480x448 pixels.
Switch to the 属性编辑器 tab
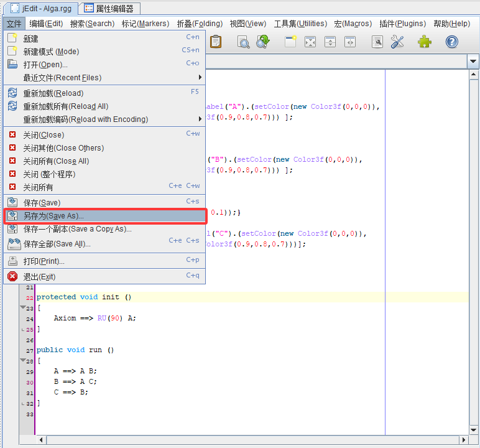coord(109,9)
